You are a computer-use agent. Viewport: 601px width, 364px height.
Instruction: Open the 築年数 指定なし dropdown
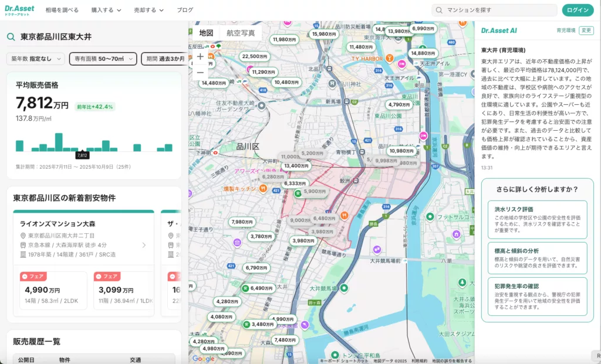[x=36, y=59]
